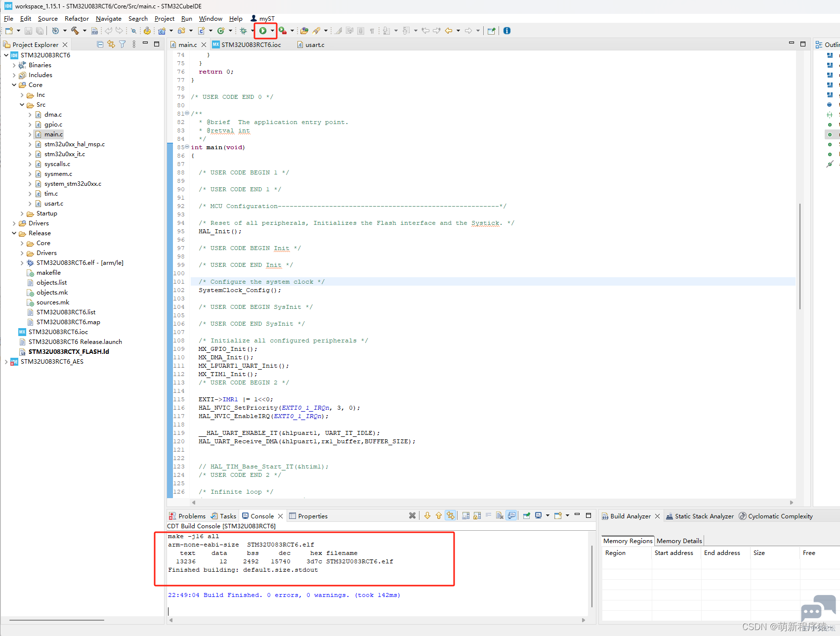
Task: Toggle Block Selection mode icon
Action: [x=361, y=31]
